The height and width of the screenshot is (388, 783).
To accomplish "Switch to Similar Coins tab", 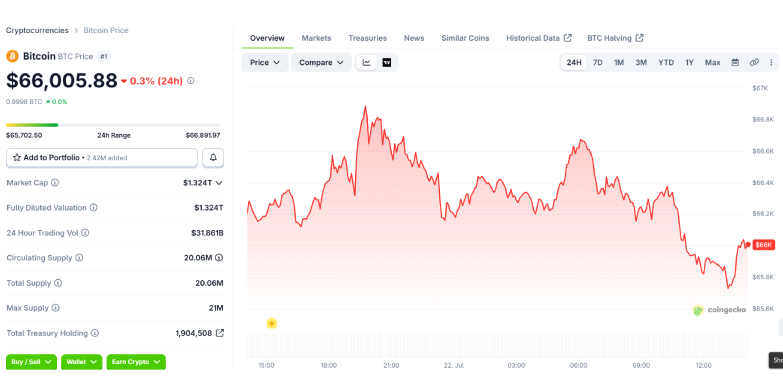I will (x=465, y=38).
